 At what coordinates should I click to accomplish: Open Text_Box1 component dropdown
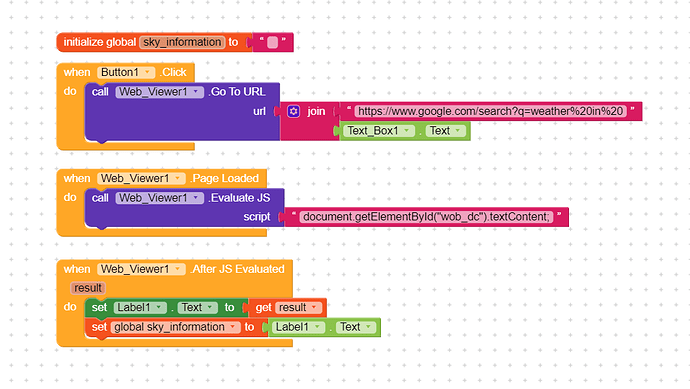coord(378,131)
